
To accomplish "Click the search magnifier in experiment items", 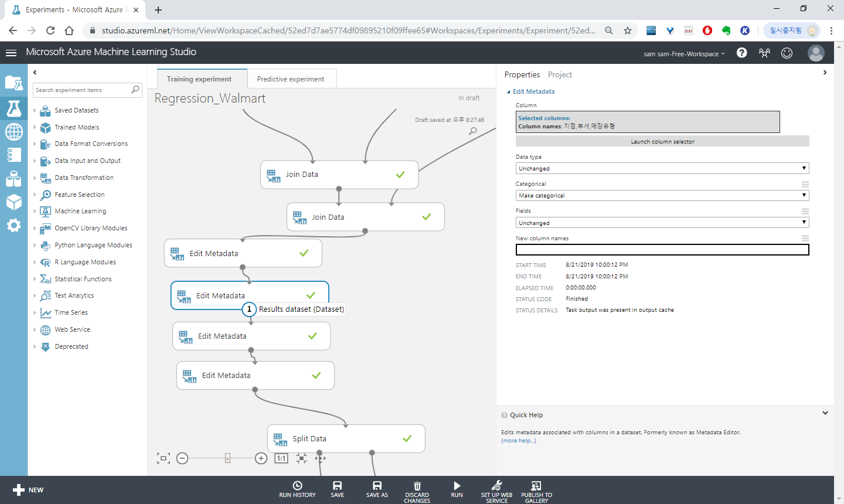I will click(x=135, y=90).
